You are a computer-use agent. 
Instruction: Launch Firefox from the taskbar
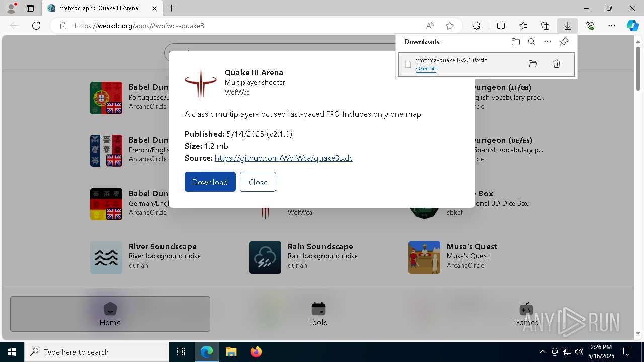click(x=256, y=352)
